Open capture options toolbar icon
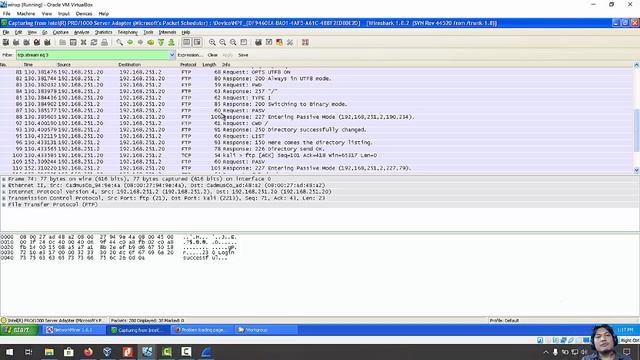 pos(16,42)
